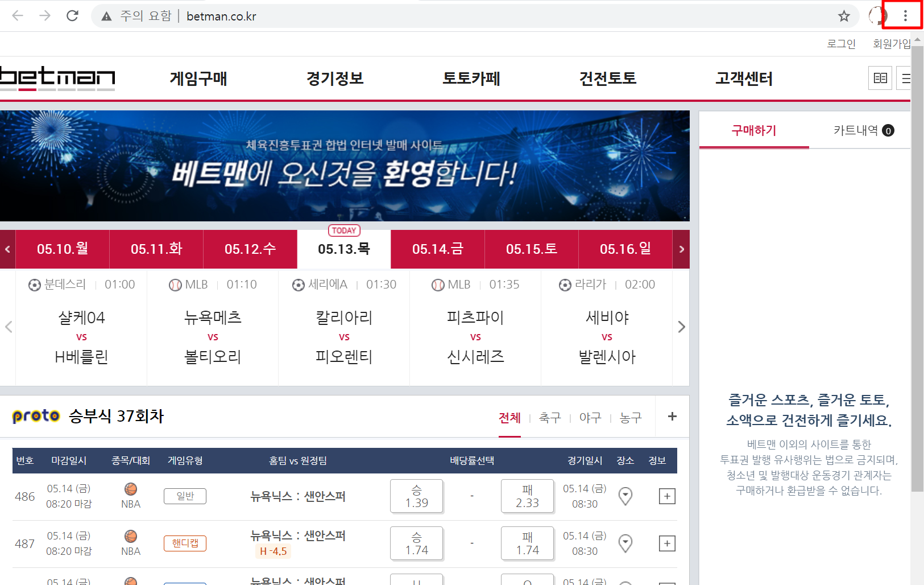Pick 승 1.39 odds for match 486
Screen dimensions: 924x585
pos(417,496)
